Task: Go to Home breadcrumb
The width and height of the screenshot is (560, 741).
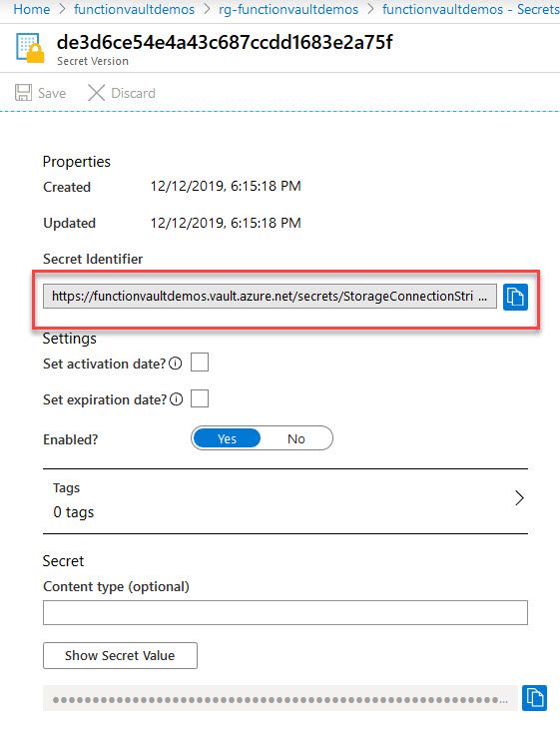Action: (x=32, y=9)
